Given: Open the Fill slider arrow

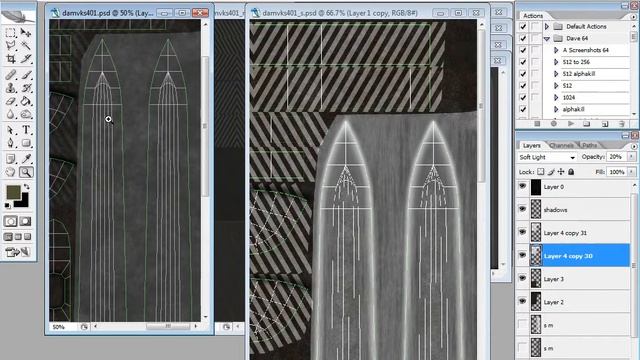Looking at the screenshot, I should (632, 172).
